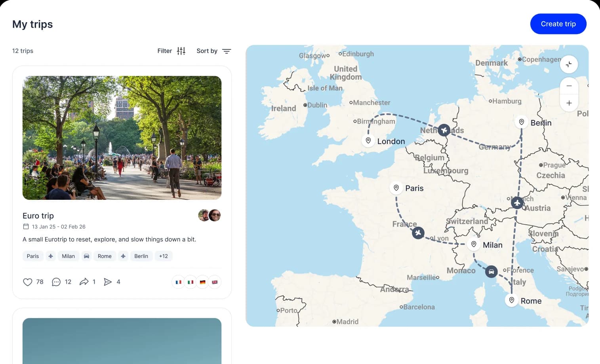Screen dimensions: 600x364
Task: Click the Prague label on the map
Action: click(554, 165)
